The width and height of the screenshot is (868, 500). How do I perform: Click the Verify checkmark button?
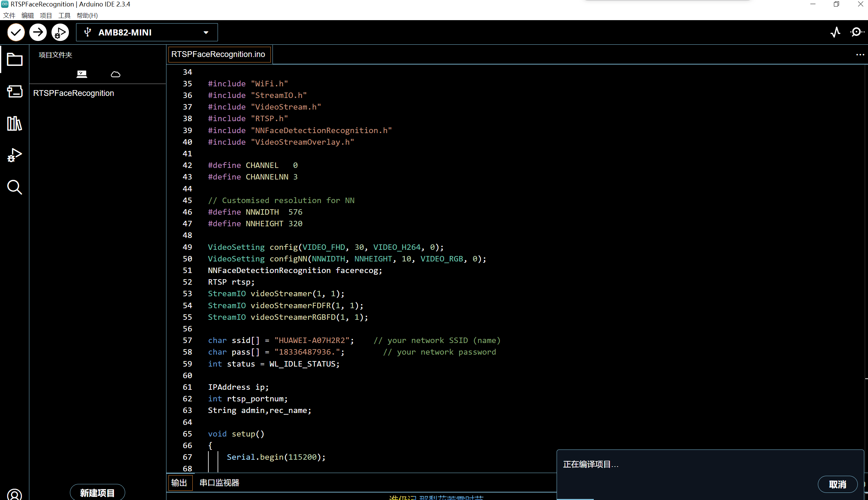click(x=16, y=32)
